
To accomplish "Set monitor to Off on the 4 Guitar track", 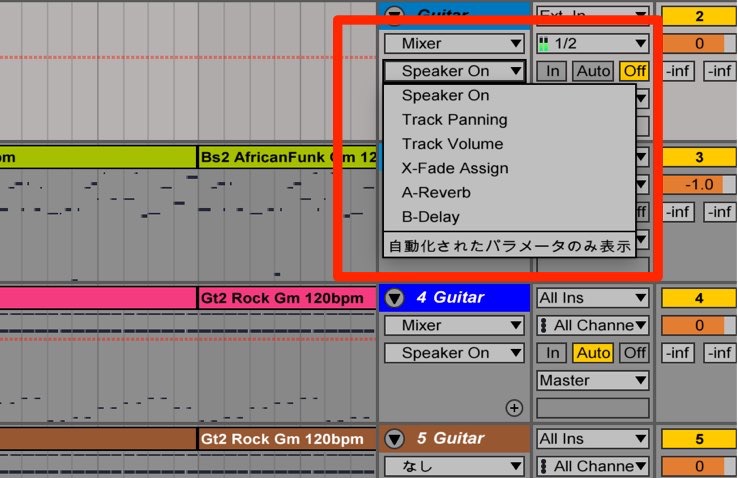I will 634,353.
